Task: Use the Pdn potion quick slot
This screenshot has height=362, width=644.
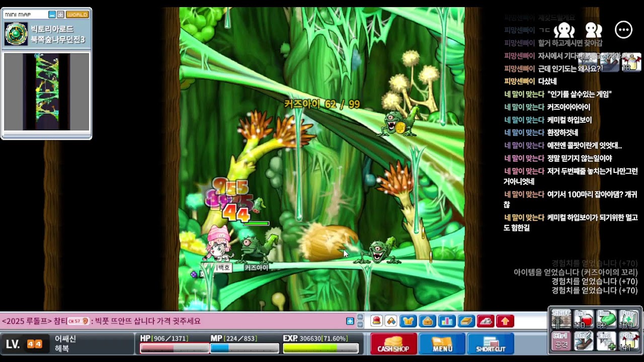Action: (x=629, y=341)
